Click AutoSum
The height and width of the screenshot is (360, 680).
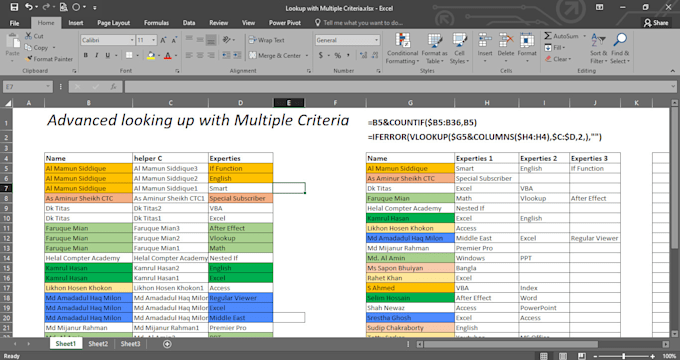click(562, 36)
